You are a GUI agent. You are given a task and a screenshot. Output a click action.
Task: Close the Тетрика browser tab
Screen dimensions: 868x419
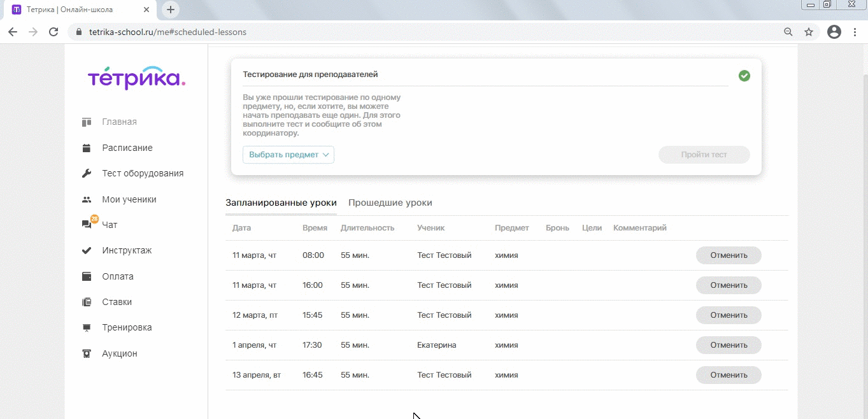pyautogui.click(x=147, y=10)
